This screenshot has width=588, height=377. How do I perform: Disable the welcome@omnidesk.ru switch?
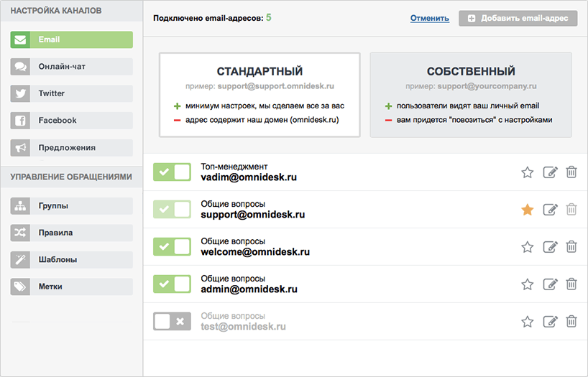(172, 246)
